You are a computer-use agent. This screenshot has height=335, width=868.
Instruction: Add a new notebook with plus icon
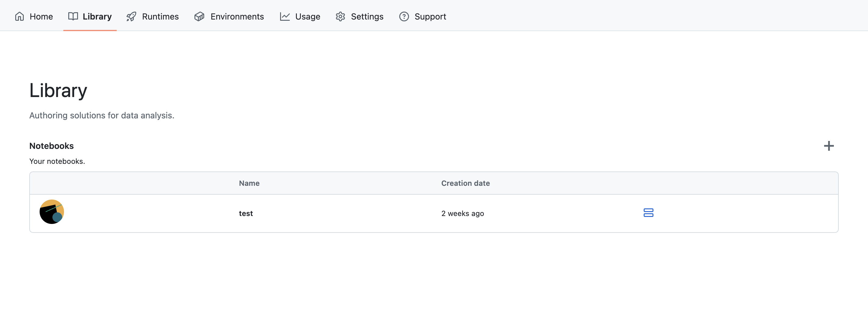[x=829, y=146]
